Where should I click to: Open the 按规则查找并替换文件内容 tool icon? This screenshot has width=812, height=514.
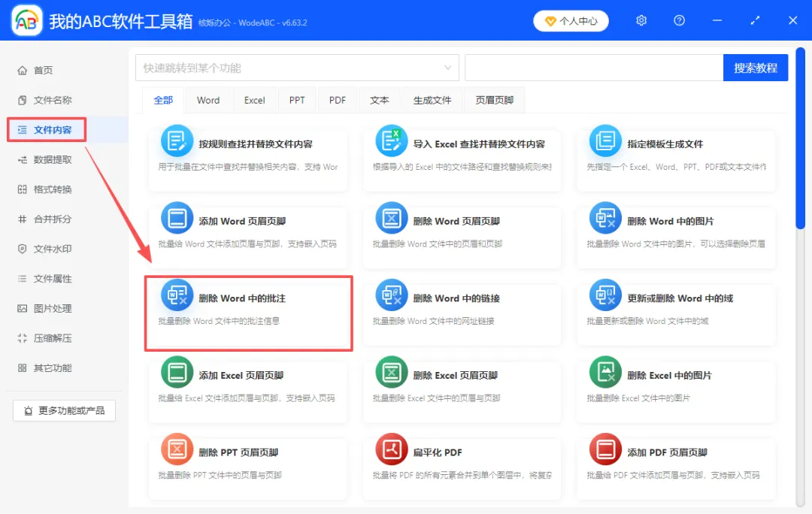coord(177,141)
